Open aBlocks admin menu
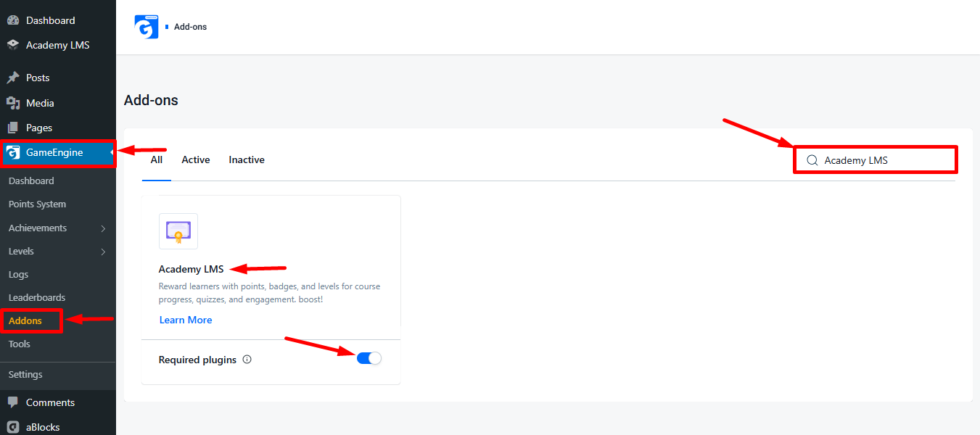Screen dimensions: 980x435 pyautogui.click(x=43, y=427)
